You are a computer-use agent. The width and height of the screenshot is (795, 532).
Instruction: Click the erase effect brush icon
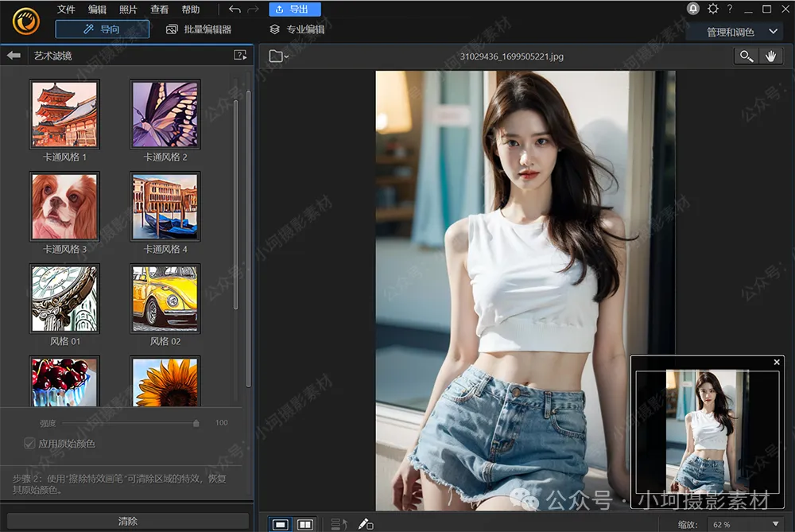365,524
